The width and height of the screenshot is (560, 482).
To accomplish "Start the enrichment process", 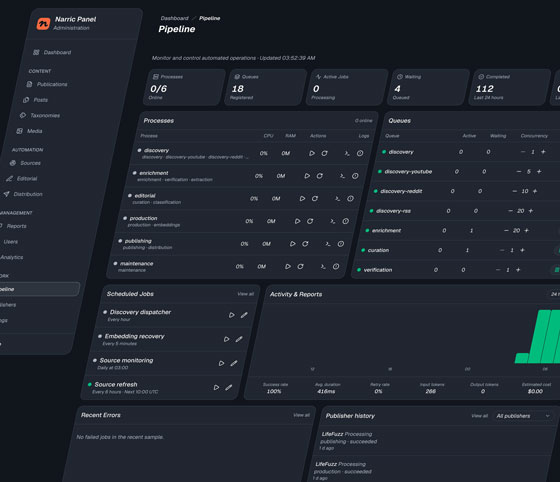I will [x=307, y=176].
